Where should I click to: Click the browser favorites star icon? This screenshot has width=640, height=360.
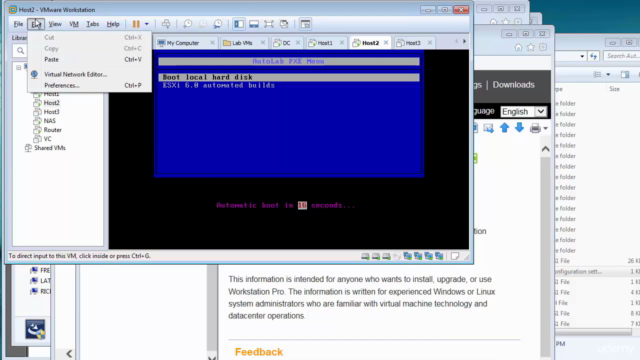[531, 47]
